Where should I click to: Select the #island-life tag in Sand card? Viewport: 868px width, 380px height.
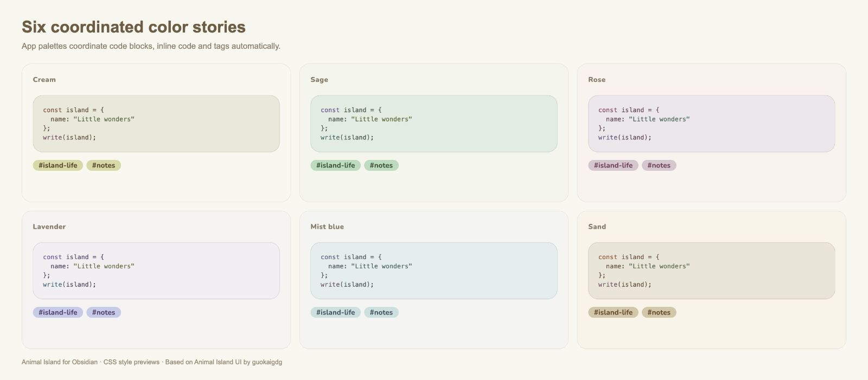[x=614, y=312]
